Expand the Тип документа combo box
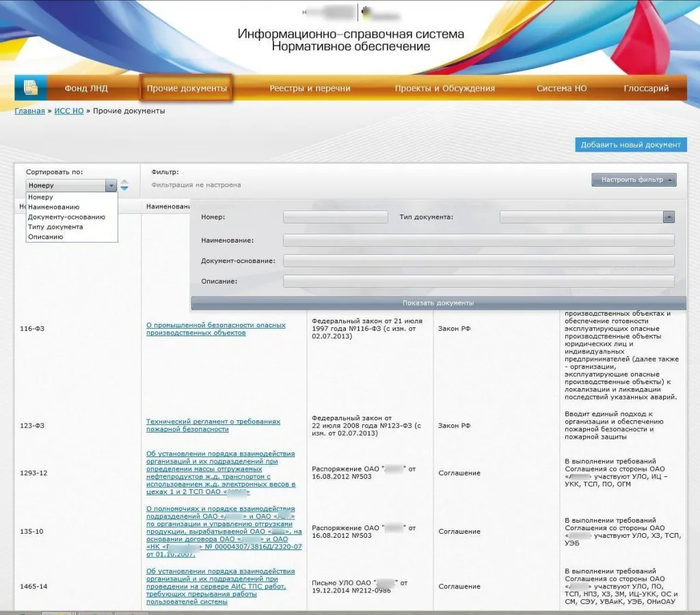Image resolution: width=700 pixels, height=615 pixels. point(669,217)
